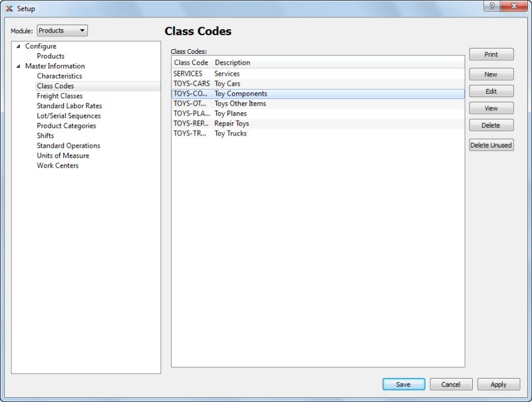Image resolution: width=532 pixels, height=402 pixels.
Task: View the highlighted class code
Action: pyautogui.click(x=491, y=108)
